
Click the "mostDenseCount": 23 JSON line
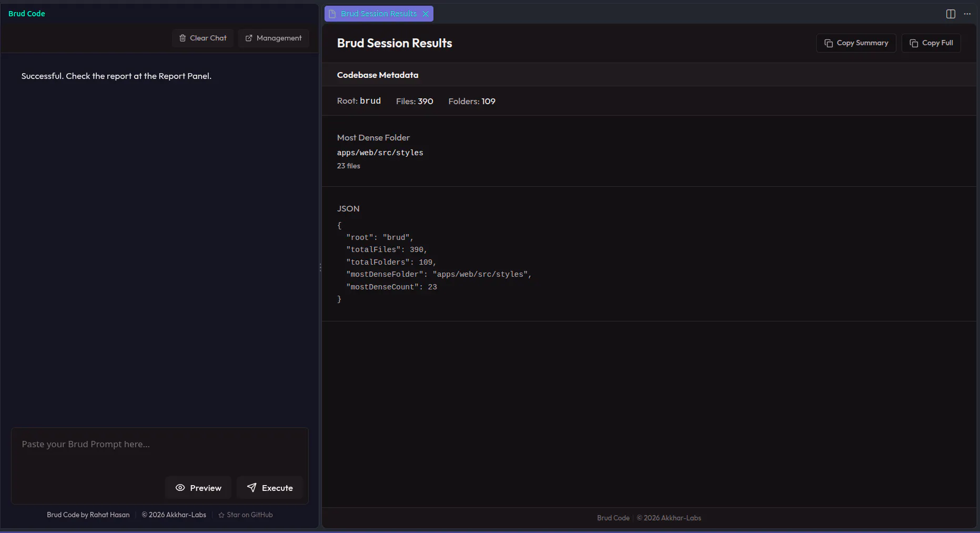391,287
